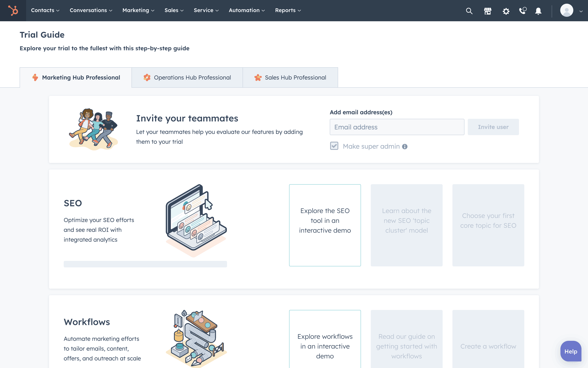Select Choose your first core topic for SEO

(488, 225)
